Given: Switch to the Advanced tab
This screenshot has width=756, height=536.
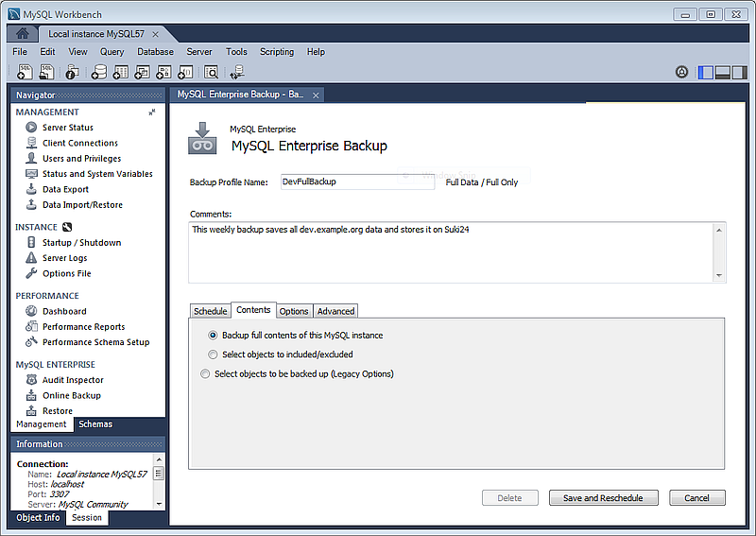Looking at the screenshot, I should click(x=335, y=311).
